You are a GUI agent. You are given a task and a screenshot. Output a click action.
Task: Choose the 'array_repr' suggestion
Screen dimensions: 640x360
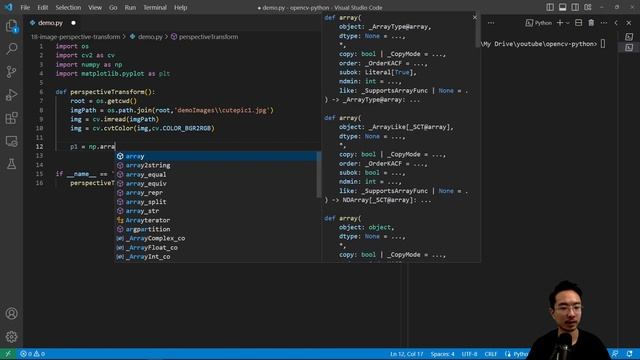pyautogui.click(x=217, y=193)
